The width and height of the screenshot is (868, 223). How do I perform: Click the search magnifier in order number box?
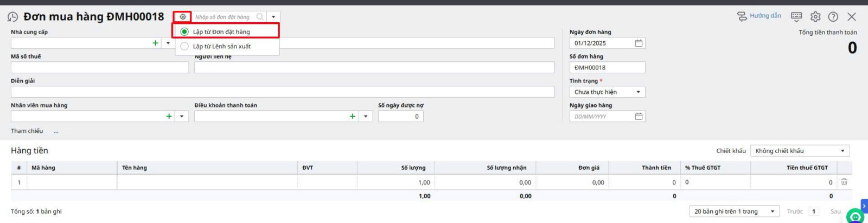click(x=260, y=17)
